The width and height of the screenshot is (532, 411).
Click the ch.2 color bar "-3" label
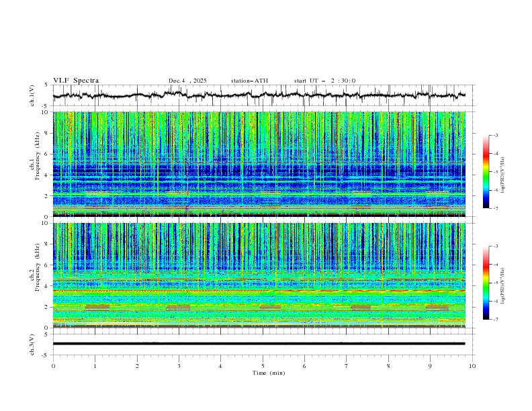click(496, 246)
